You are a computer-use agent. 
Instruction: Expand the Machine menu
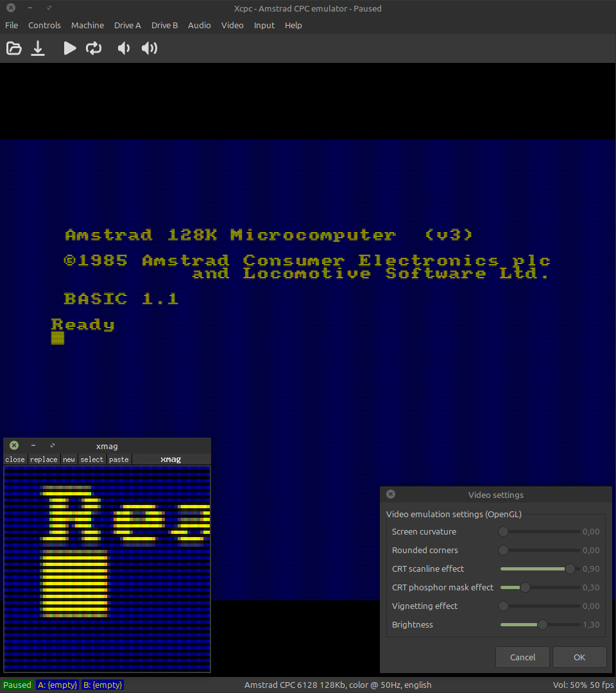point(87,26)
